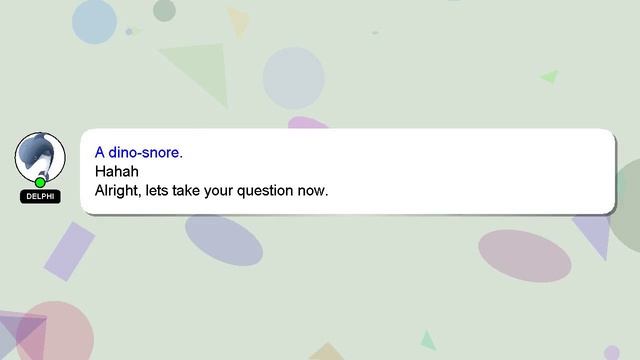Click Delphi's dolphin avatar picture
This screenshot has height=360, width=640.
pos(40,157)
